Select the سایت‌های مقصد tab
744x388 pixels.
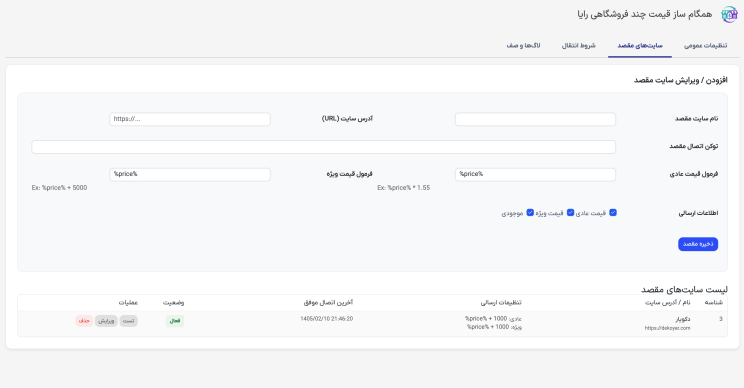[640, 46]
